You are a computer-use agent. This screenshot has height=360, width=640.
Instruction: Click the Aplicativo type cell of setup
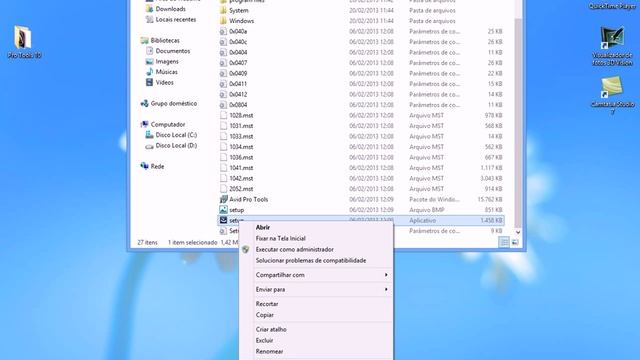click(x=422, y=220)
